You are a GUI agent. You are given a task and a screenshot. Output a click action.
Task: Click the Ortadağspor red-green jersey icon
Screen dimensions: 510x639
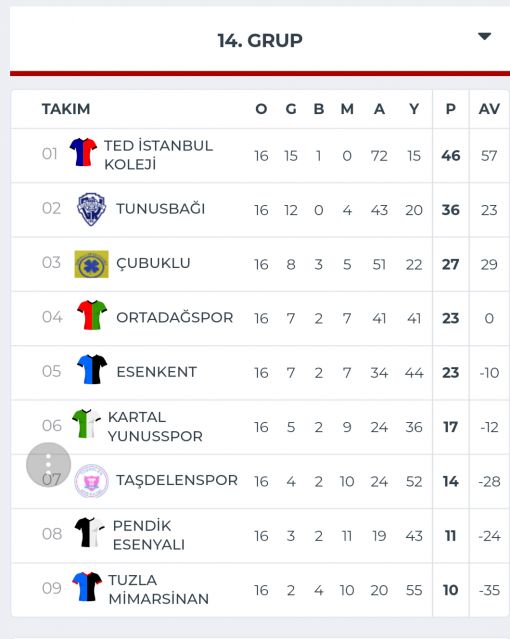(92, 315)
